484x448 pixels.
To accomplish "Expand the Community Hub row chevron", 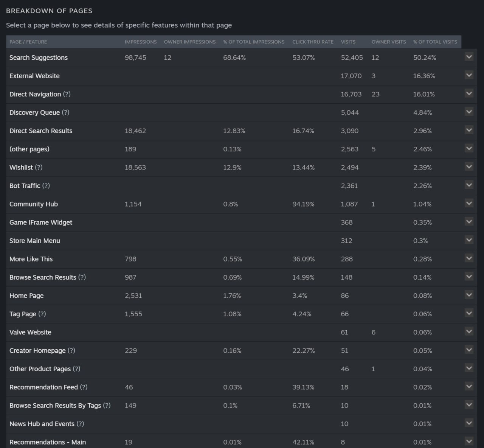I will [469, 203].
